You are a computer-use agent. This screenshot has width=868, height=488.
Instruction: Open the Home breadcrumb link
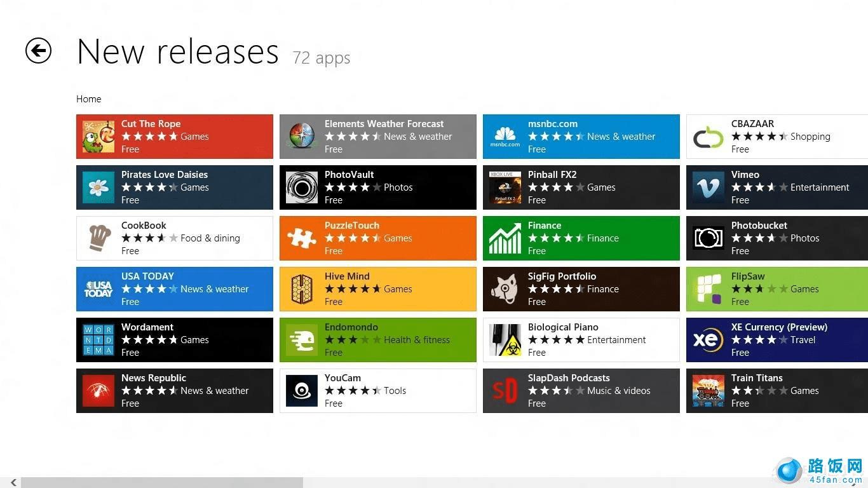pyautogui.click(x=88, y=98)
